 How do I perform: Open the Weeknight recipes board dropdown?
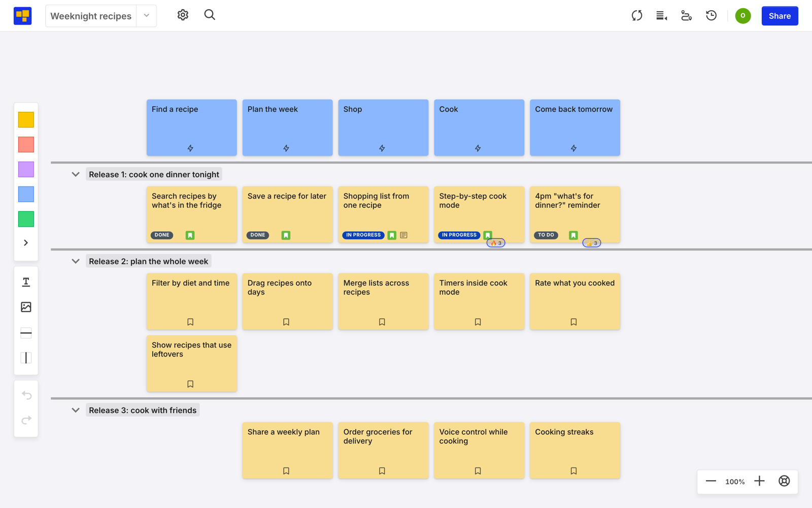tap(146, 16)
